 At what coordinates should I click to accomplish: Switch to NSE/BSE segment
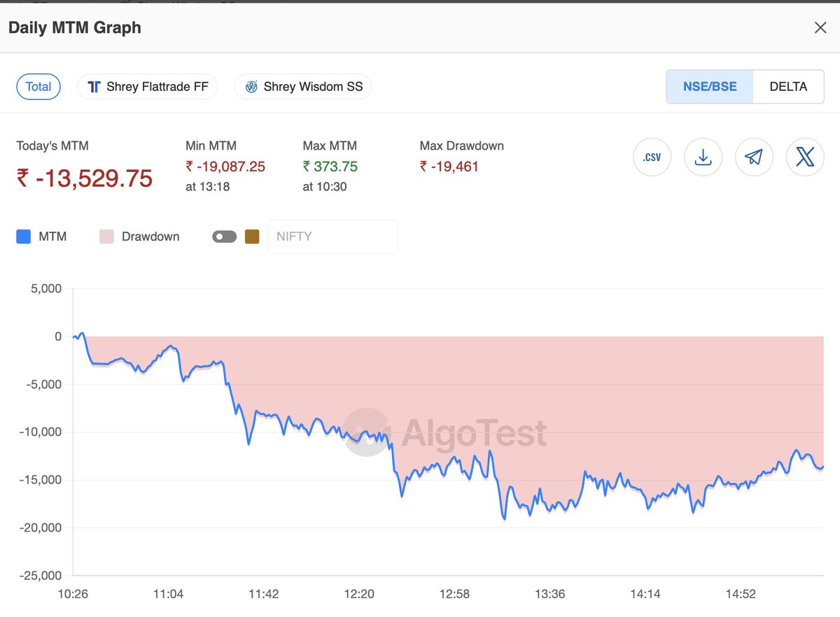(710, 87)
